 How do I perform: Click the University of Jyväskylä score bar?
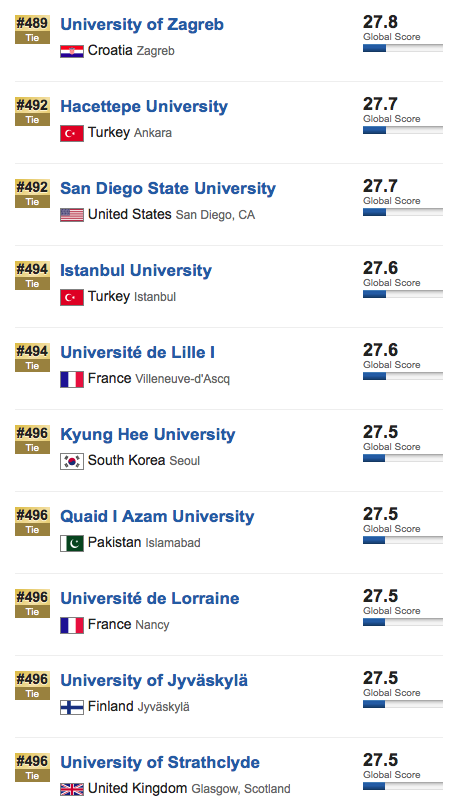point(403,704)
